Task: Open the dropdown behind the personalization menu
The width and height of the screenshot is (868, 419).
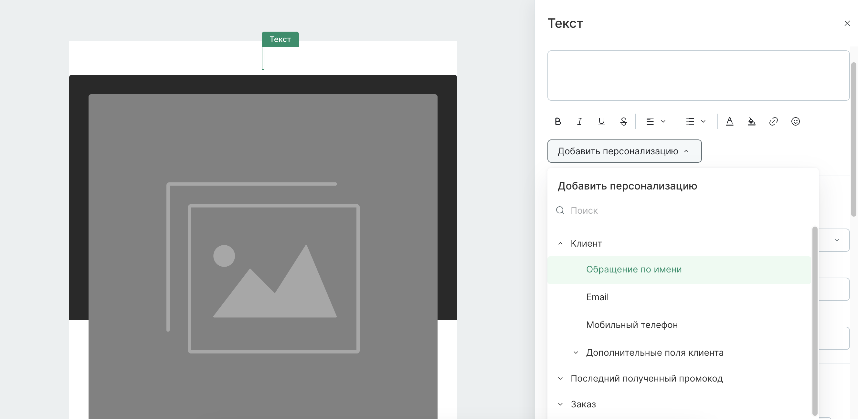Action: click(837, 240)
